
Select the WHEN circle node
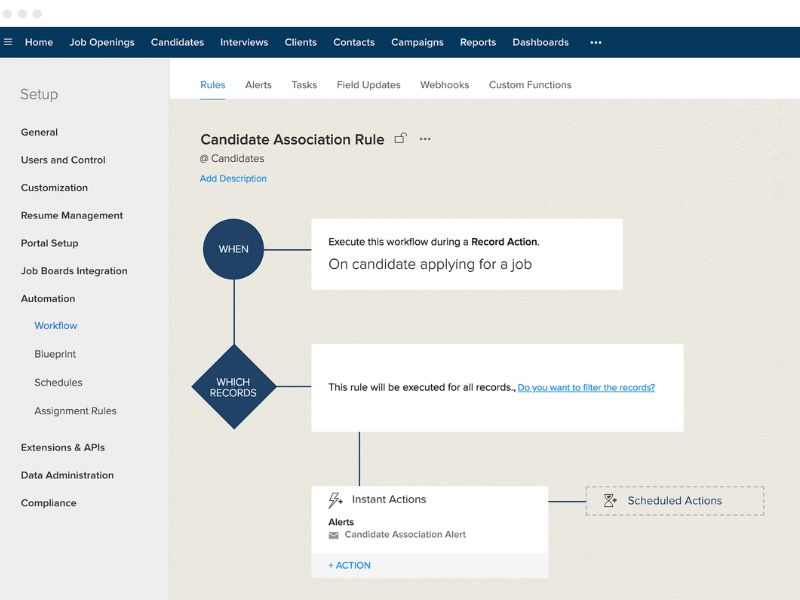pos(233,249)
